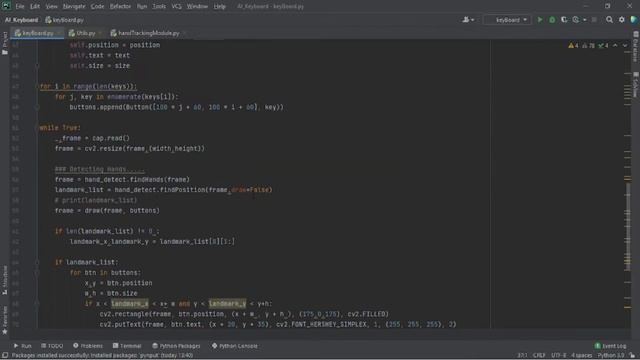This screenshot has height=360, width=640.
Task: Collapse the for i in range loop fold marker
Action: coord(37,87)
